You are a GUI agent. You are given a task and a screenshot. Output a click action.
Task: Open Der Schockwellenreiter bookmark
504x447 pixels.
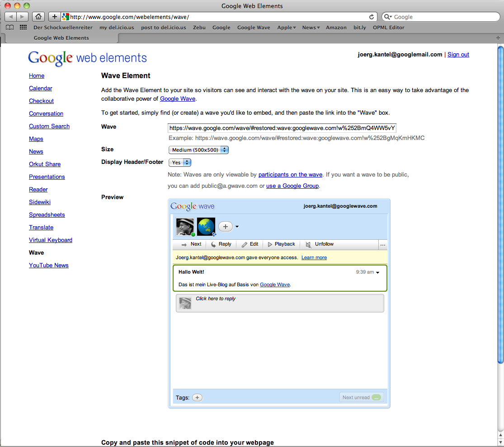tap(63, 28)
